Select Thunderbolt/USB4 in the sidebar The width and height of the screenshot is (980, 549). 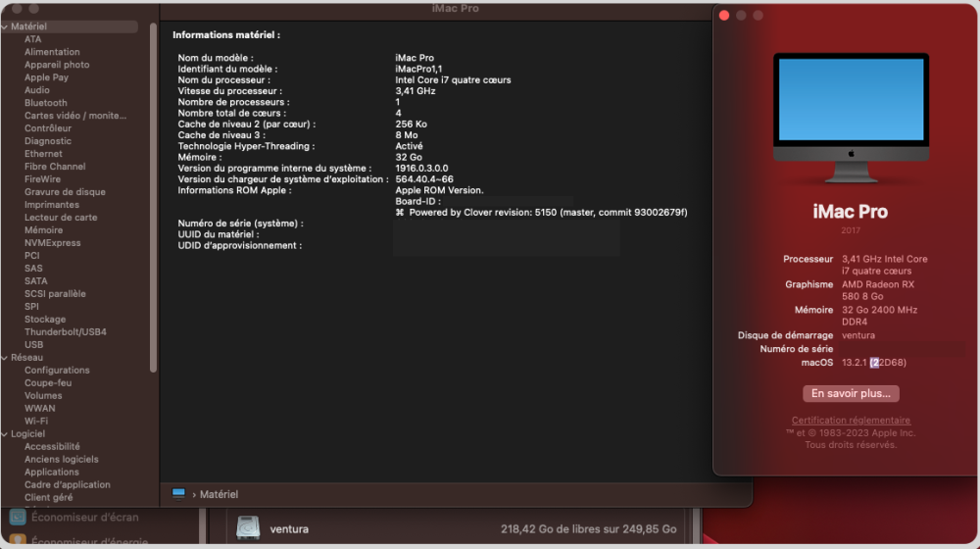pos(65,332)
